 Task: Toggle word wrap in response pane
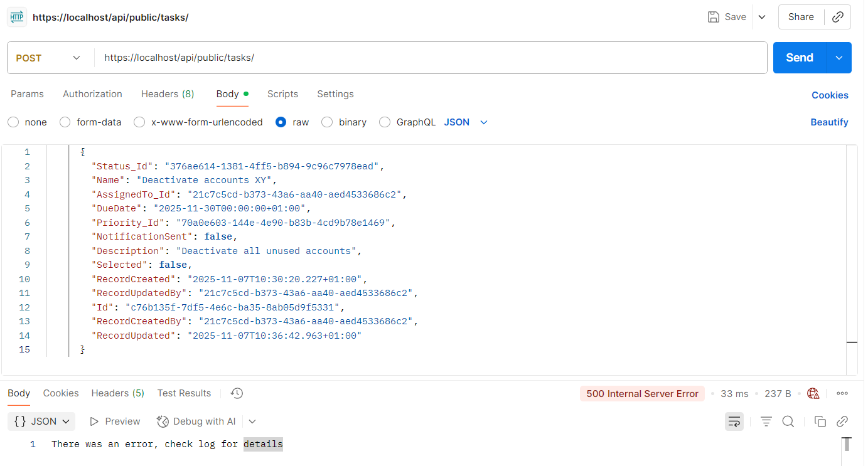tap(734, 421)
